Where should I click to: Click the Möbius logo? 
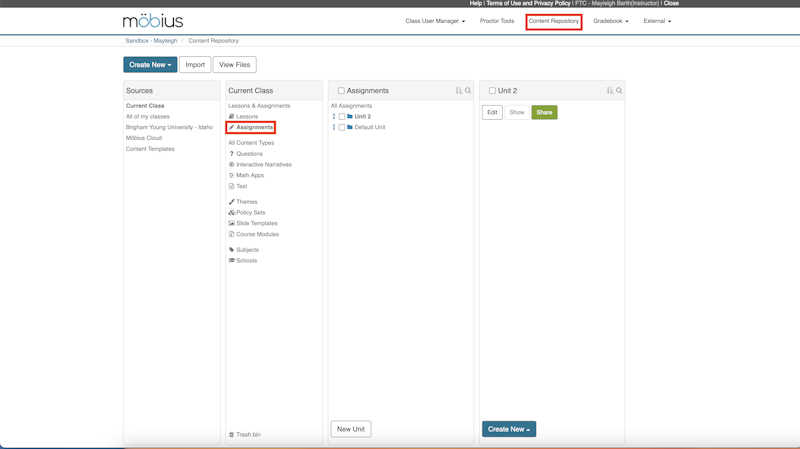coord(153,21)
